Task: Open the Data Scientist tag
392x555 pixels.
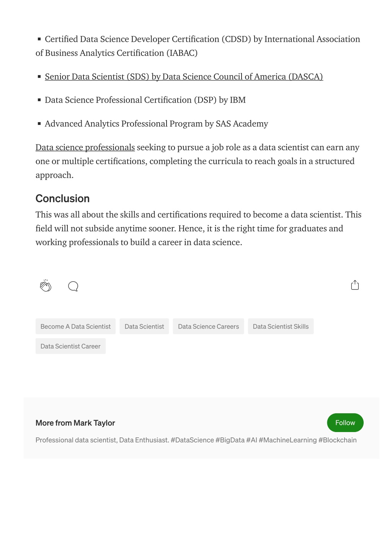Action: click(144, 326)
